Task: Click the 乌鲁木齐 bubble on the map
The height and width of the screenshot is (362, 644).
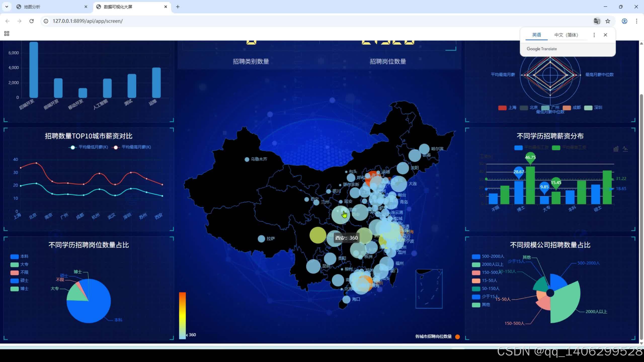Action: (247, 159)
